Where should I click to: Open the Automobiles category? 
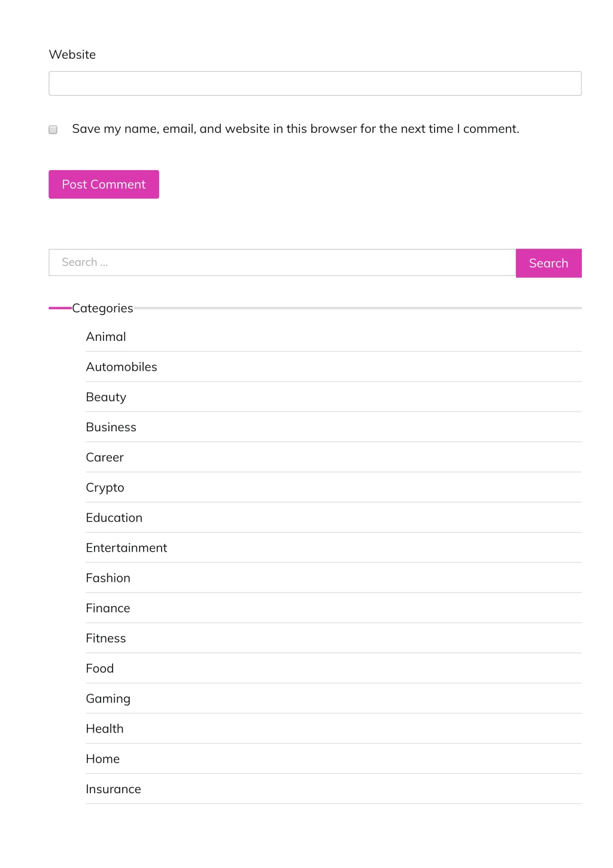coord(122,367)
